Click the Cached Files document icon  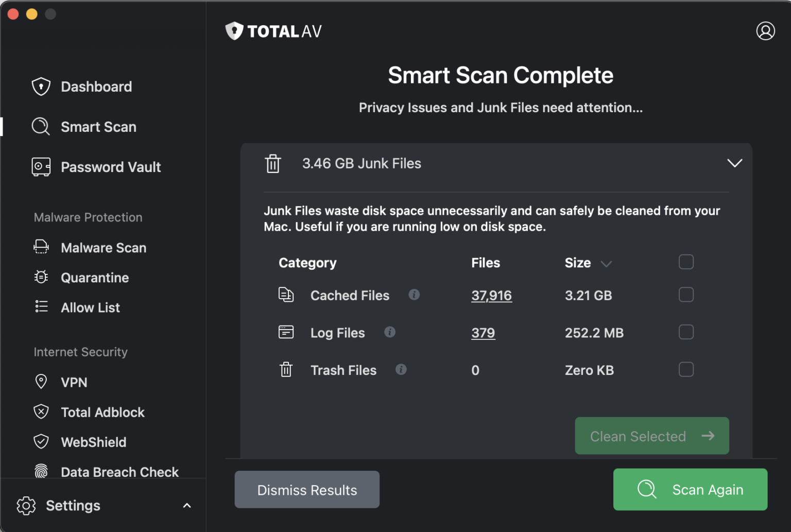coord(286,295)
